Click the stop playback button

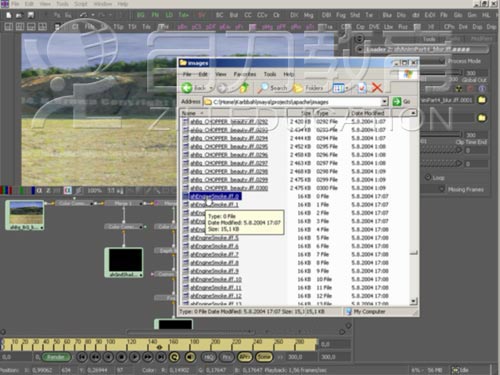(121, 357)
